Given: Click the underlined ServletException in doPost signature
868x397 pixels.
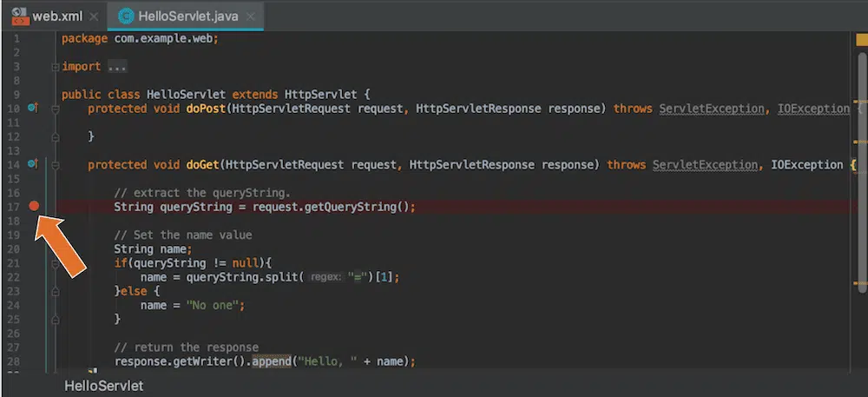Looking at the screenshot, I should click(712, 109).
